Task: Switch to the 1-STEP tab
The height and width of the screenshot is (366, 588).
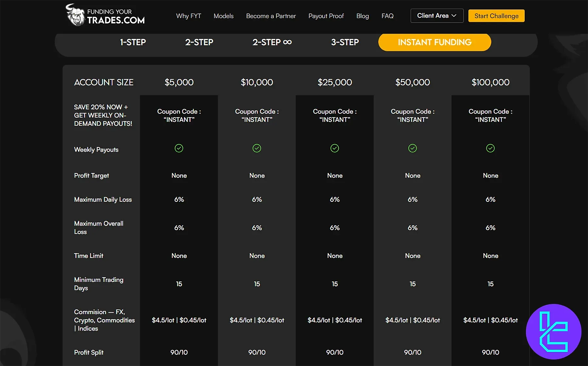Action: (133, 42)
